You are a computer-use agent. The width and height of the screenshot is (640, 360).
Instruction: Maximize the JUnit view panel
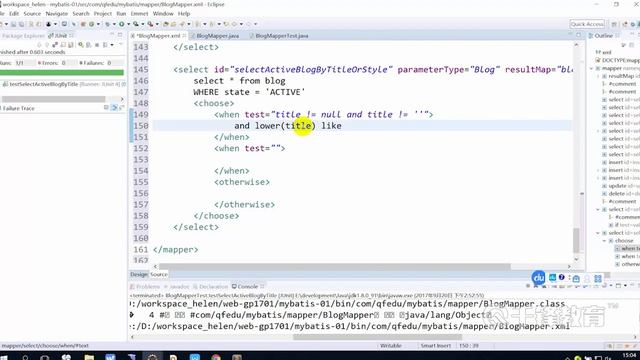point(120,36)
